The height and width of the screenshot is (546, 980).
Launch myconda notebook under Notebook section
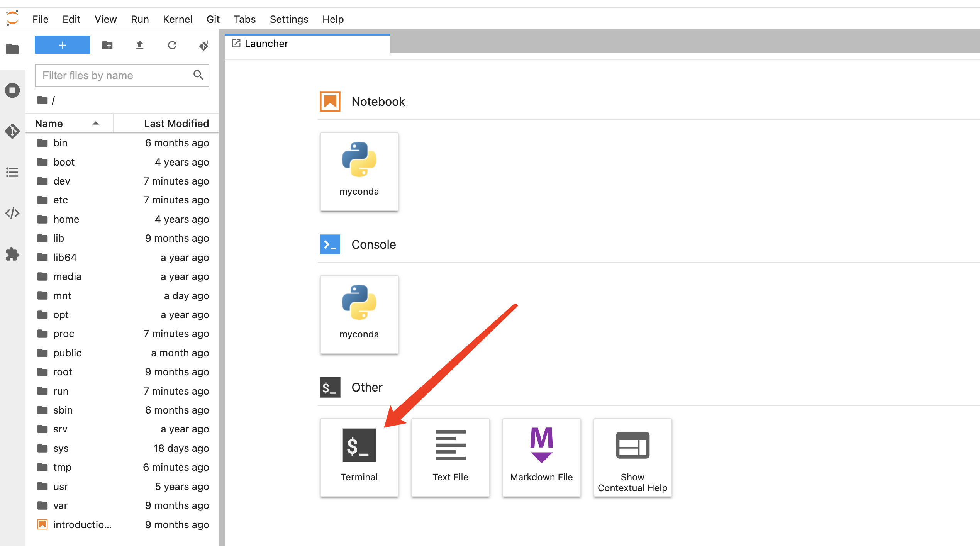[359, 172]
